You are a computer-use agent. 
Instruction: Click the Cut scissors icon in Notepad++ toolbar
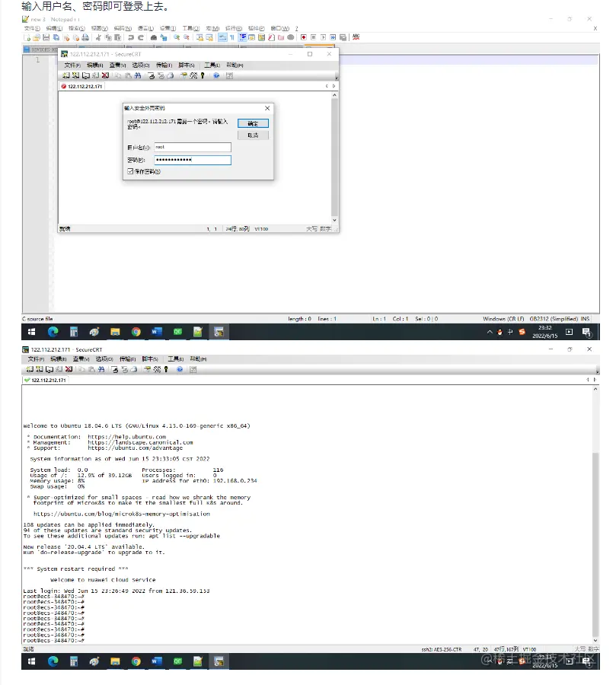(x=98, y=37)
